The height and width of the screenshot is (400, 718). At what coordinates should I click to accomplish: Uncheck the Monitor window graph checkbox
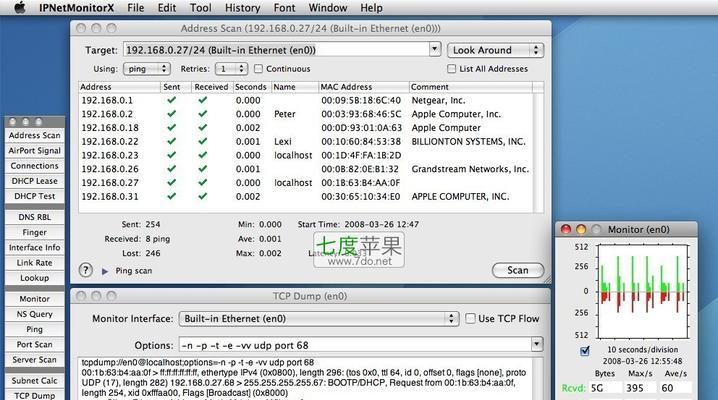coord(585,351)
